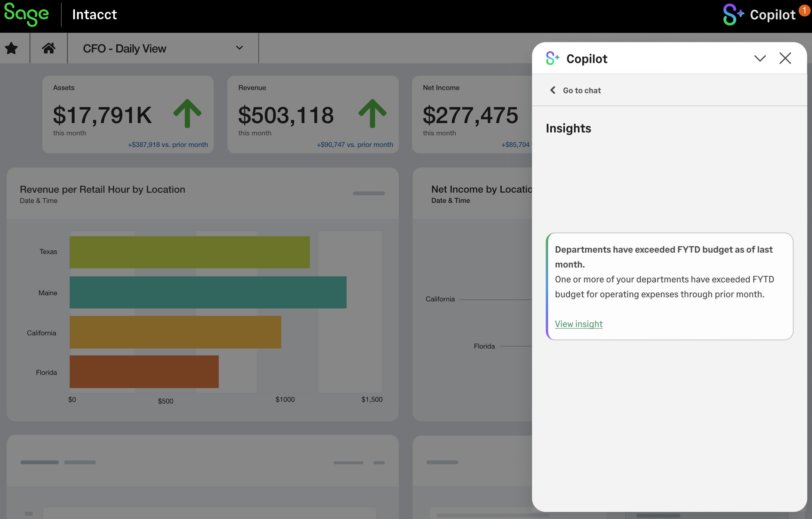Click California label in Net Income chart

(440, 299)
